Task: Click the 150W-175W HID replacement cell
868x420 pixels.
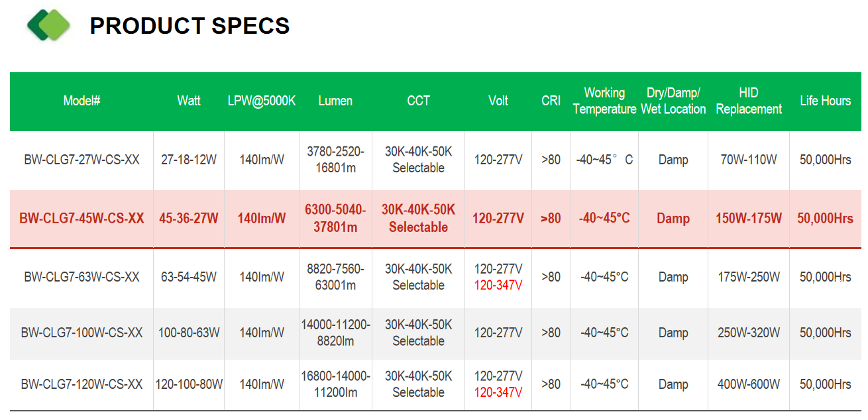Action: [x=749, y=219]
